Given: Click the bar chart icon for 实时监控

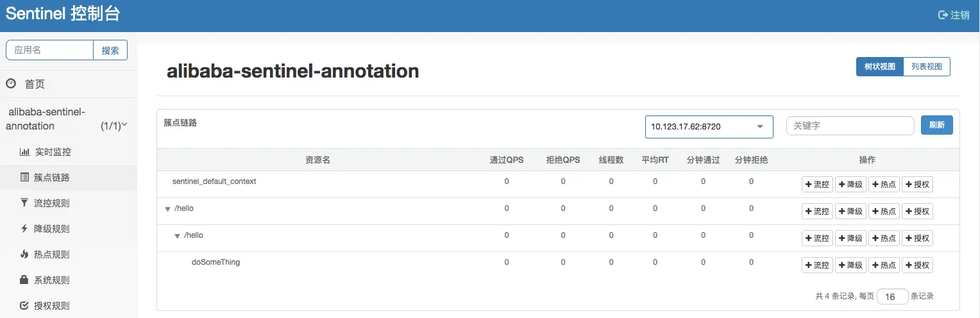Looking at the screenshot, I should coord(25,152).
